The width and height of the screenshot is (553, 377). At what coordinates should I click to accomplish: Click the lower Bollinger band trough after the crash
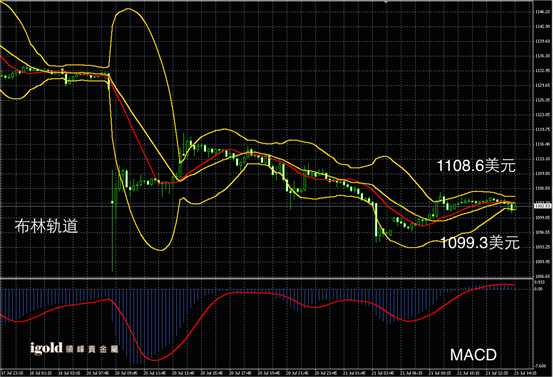pos(160,250)
